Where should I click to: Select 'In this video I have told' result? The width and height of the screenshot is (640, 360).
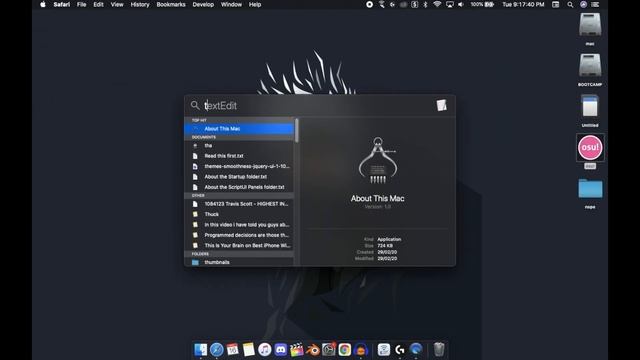tap(239, 224)
